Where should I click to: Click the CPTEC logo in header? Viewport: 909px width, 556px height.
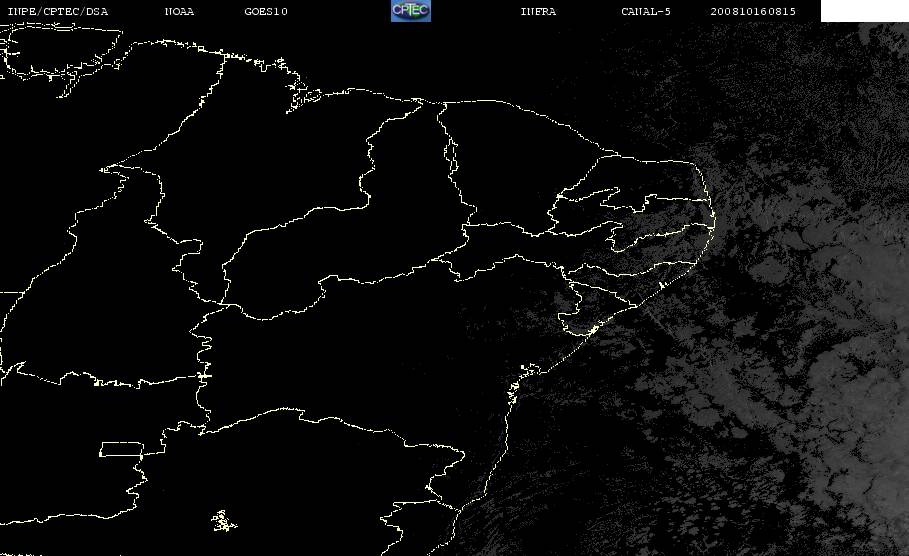(x=411, y=11)
